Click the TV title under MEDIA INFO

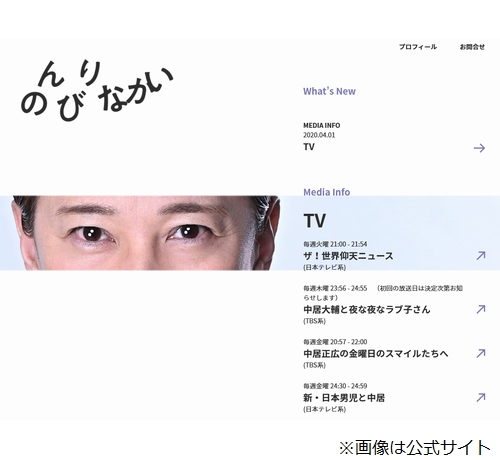pyautogui.click(x=309, y=147)
